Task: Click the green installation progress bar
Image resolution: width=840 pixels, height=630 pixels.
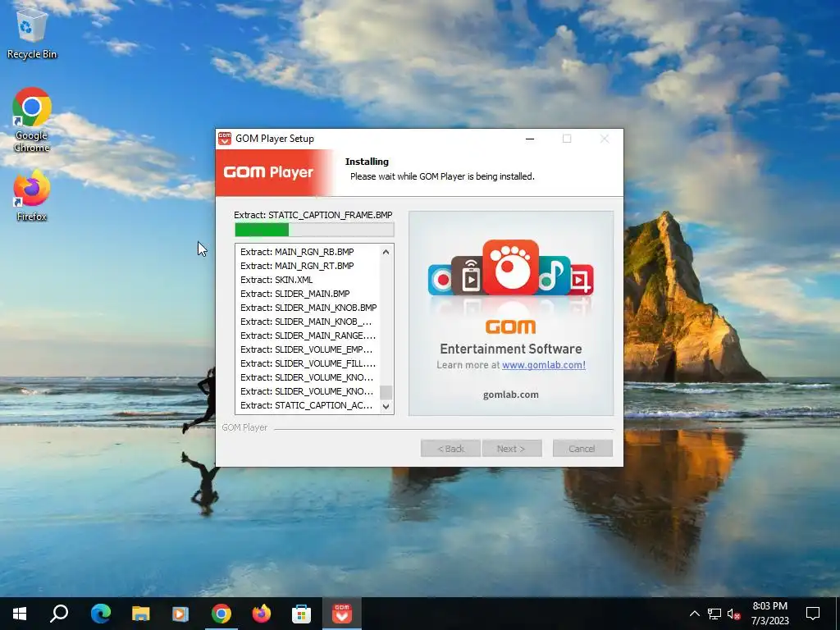Action: (x=314, y=230)
